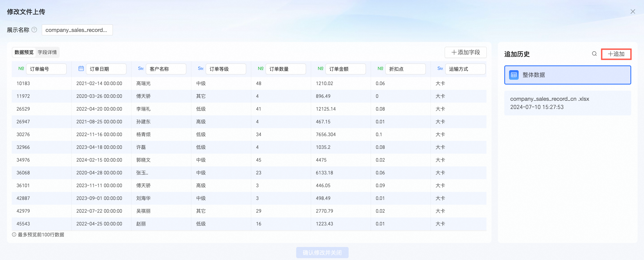Click the Str type icon for 运输方式

440,69
